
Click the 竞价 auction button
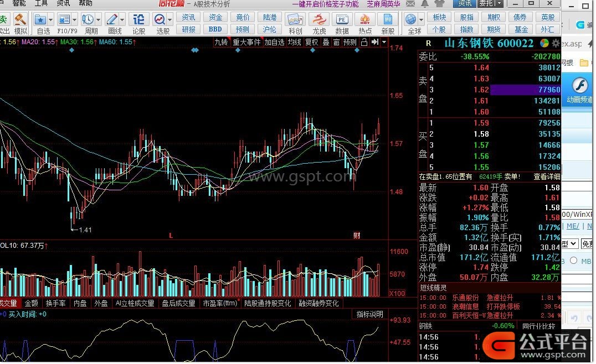coord(243,17)
